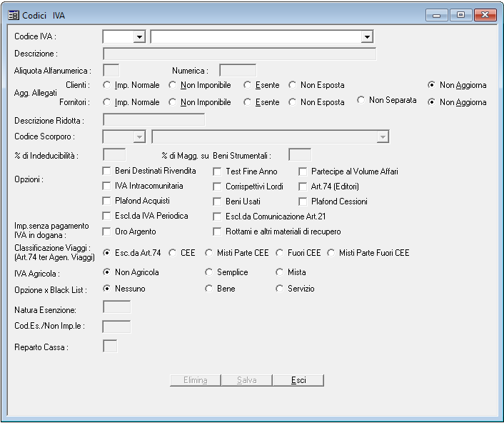The image size is (504, 423).
Task: Minimize the Codici IVA window
Action: 436,15
